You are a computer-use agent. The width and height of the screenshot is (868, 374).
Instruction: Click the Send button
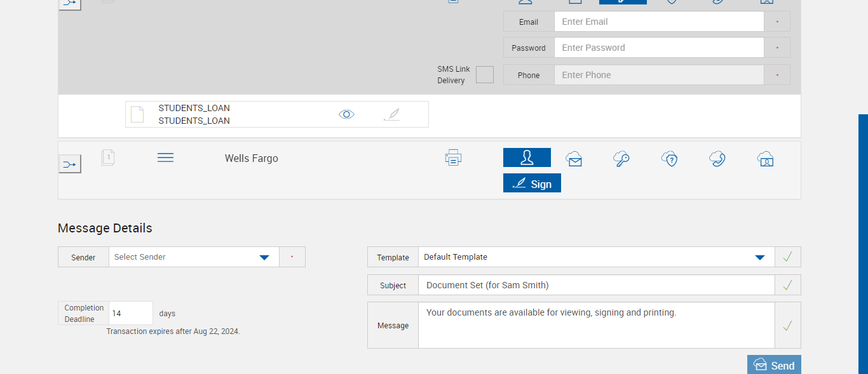point(774,365)
